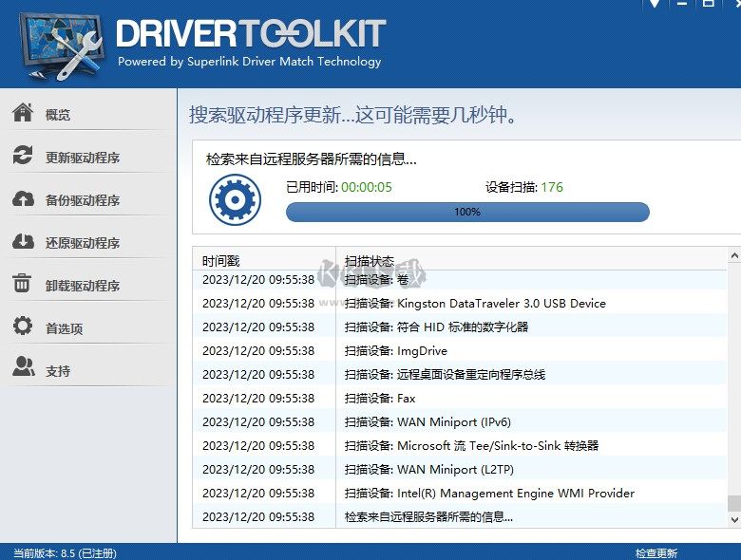The height and width of the screenshot is (560, 741).
Task: Click the 100% progress bar
Action: coord(467,212)
